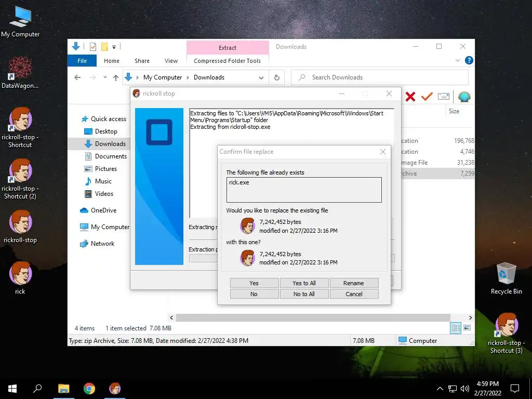
Task: Click Yes to replace rick.exe
Action: tap(254, 283)
